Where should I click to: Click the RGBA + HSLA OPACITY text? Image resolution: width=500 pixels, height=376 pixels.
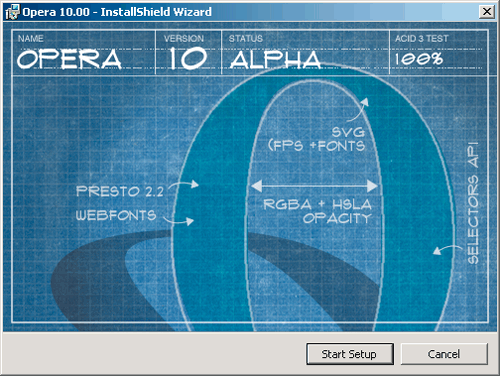click(x=317, y=211)
